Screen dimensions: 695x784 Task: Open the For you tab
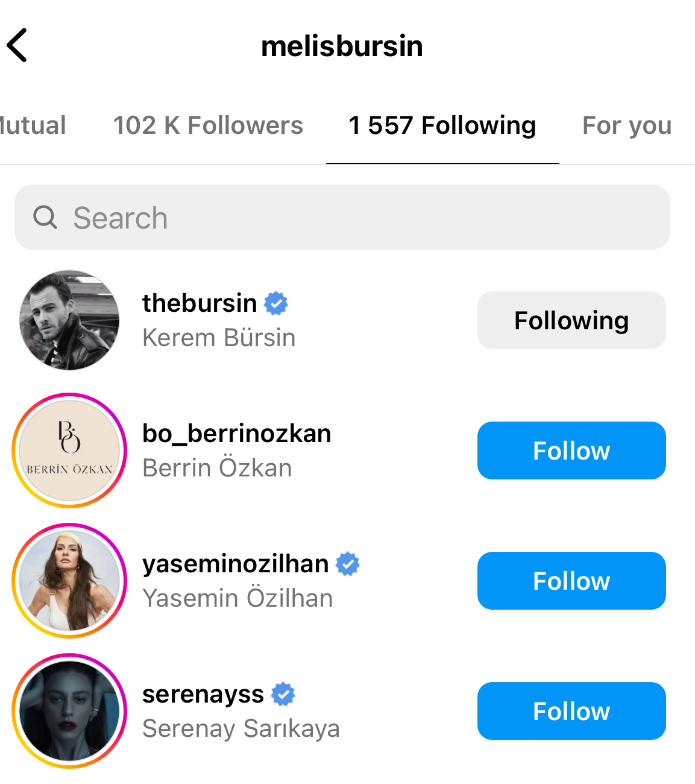(627, 125)
